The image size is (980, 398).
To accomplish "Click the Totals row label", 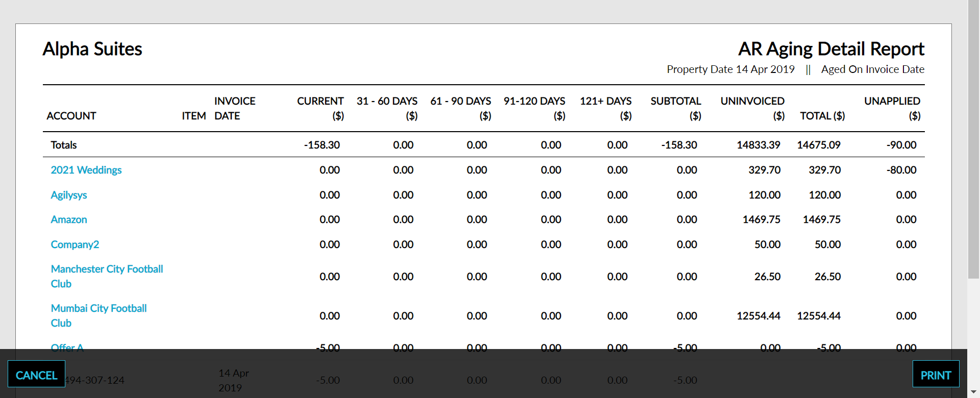I will coord(64,145).
